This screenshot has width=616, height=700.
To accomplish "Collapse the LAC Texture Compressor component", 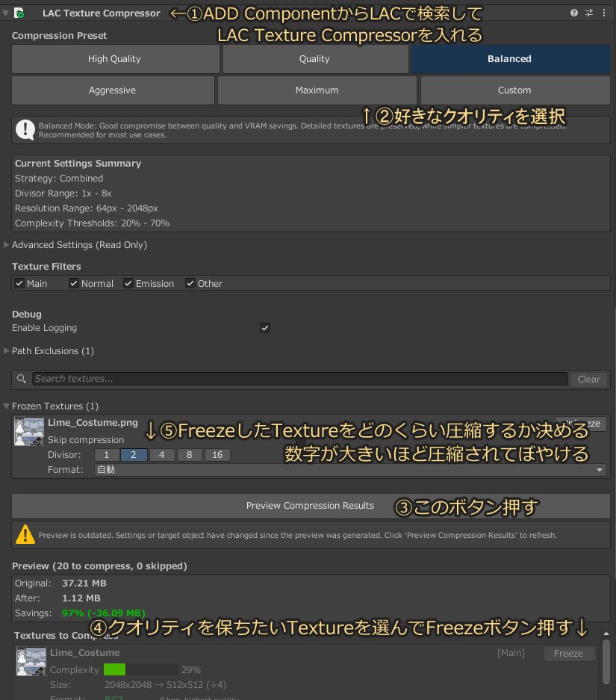I will click(x=5, y=13).
